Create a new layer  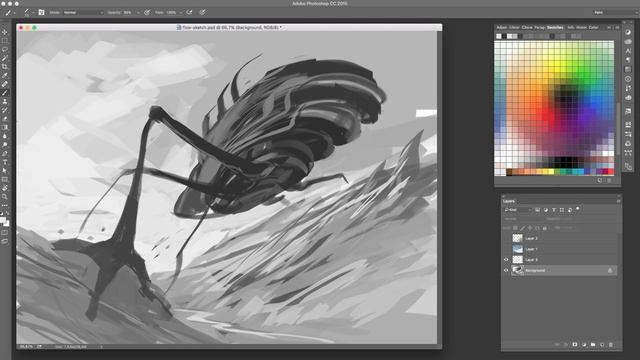coord(602,344)
